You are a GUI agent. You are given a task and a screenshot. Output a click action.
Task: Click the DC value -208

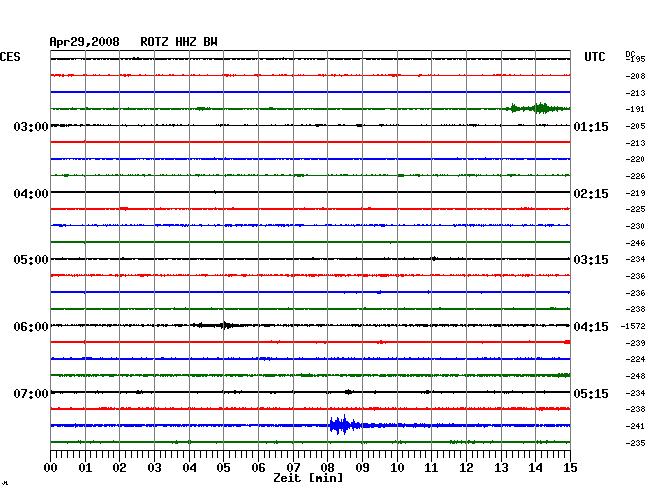coord(635,76)
